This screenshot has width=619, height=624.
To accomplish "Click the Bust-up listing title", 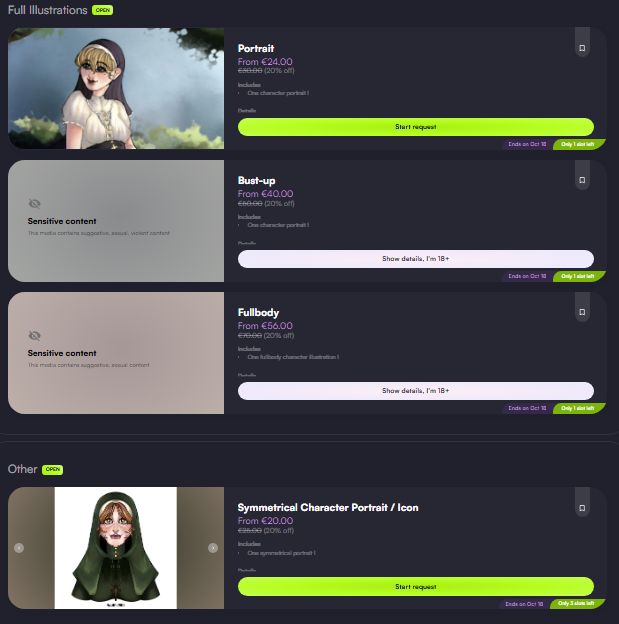I will [256, 181].
